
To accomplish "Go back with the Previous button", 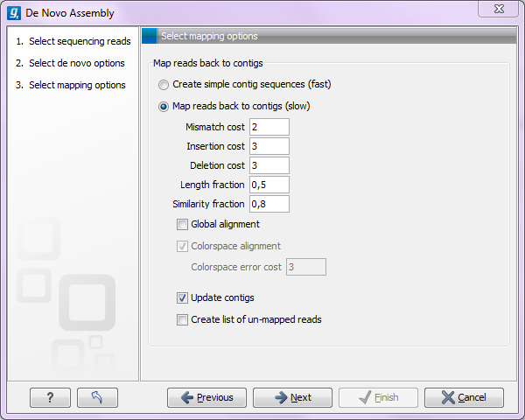I will coord(206,397).
